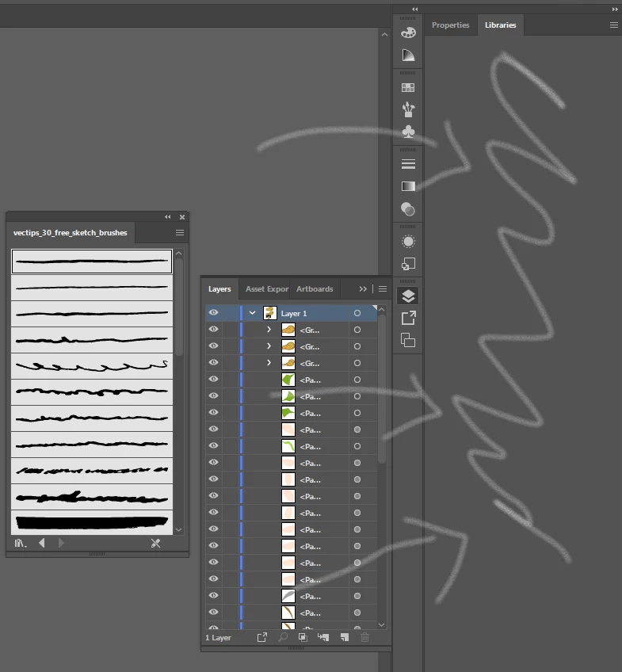Click Layers list scroll down arrow
The height and width of the screenshot is (672, 622).
pyautogui.click(x=382, y=625)
